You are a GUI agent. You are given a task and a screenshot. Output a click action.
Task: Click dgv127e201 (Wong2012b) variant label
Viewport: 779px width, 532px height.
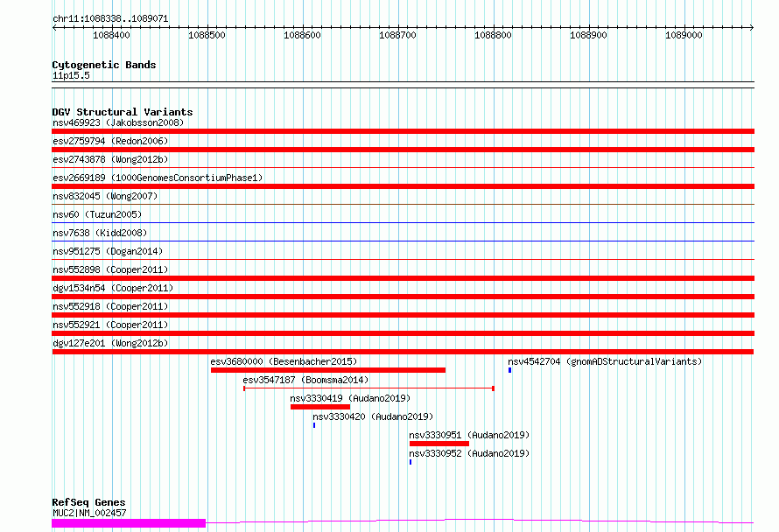tap(110, 343)
